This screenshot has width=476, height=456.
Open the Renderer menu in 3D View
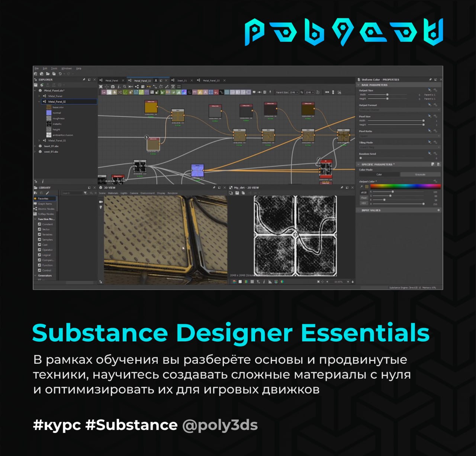pyautogui.click(x=173, y=193)
